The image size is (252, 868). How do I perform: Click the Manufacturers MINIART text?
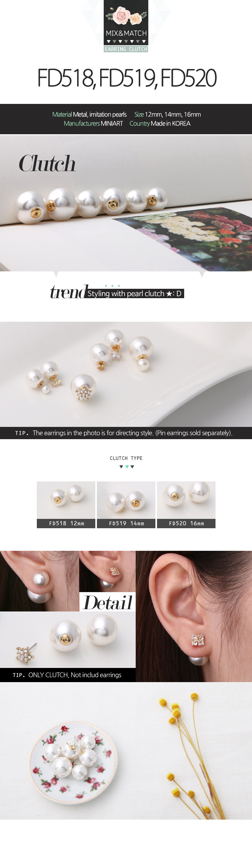93,124
